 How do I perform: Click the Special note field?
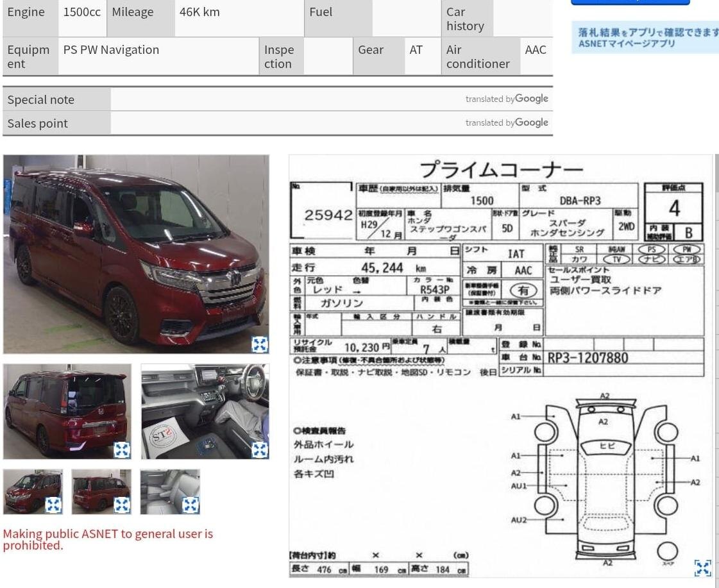click(x=332, y=99)
